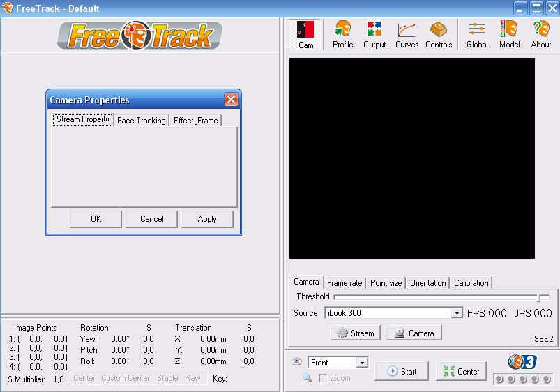Select the Stream Property tab

point(83,119)
